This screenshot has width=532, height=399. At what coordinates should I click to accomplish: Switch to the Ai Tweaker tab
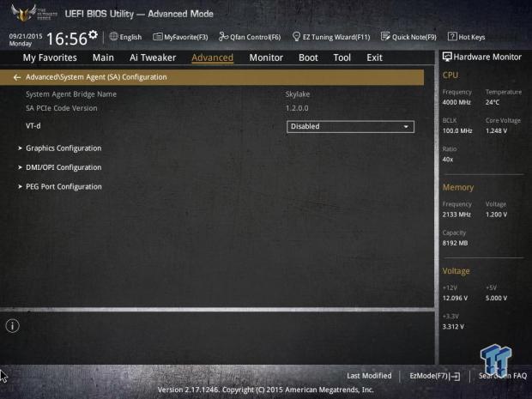point(153,57)
